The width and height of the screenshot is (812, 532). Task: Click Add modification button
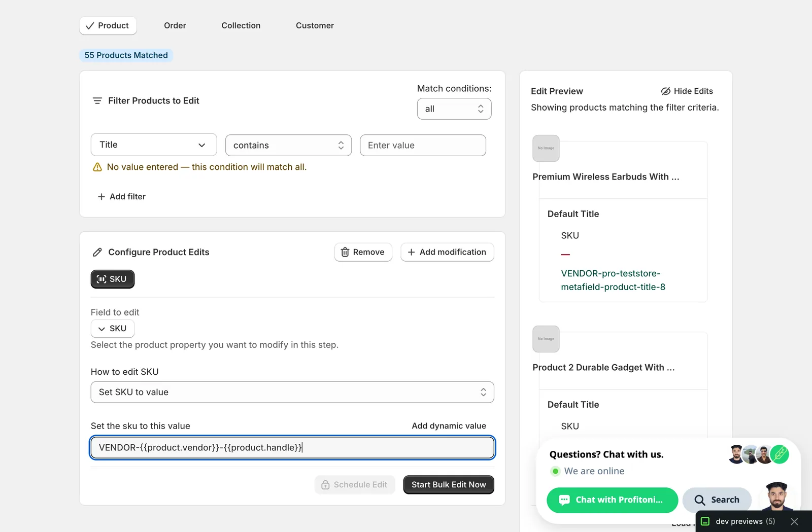click(x=447, y=252)
